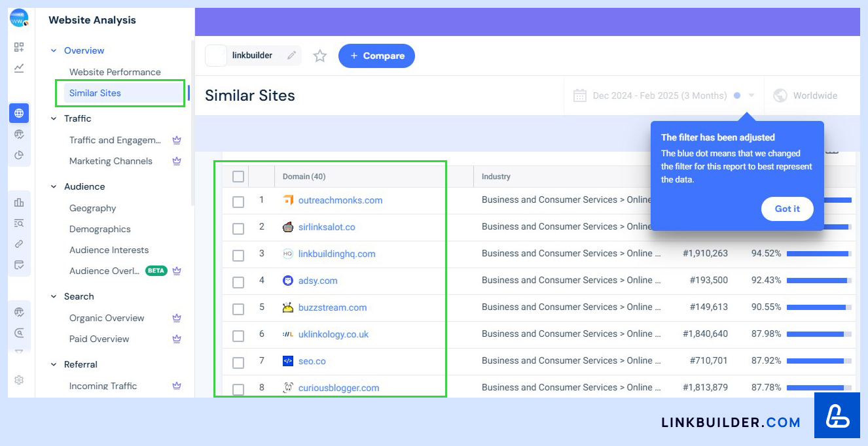Click the outreachmonks.com favicon

tap(288, 200)
